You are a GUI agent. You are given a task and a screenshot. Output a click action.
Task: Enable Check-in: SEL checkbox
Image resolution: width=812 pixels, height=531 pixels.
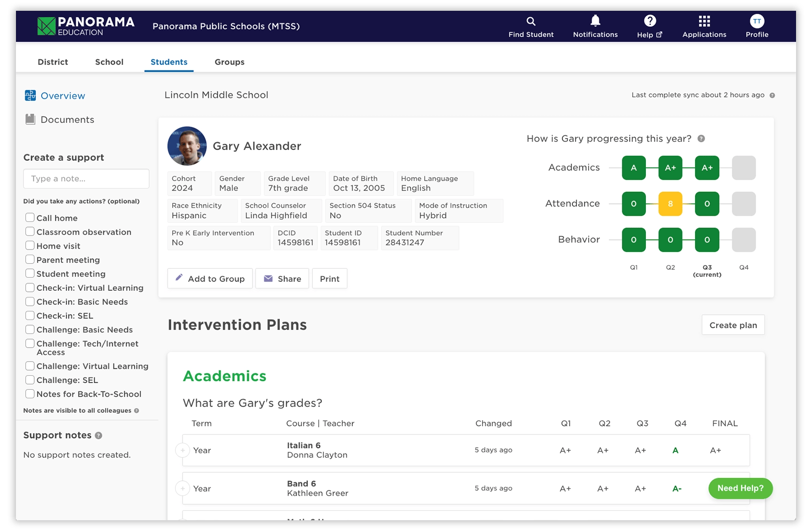coord(30,316)
